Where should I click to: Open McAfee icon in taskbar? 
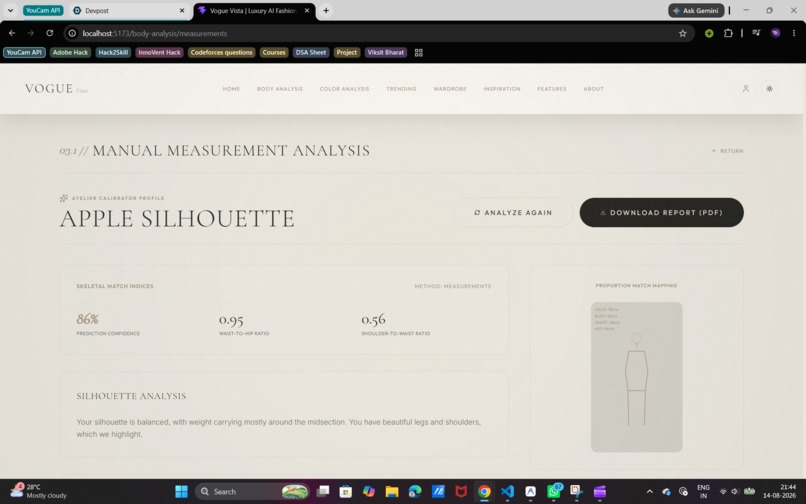[461, 491]
